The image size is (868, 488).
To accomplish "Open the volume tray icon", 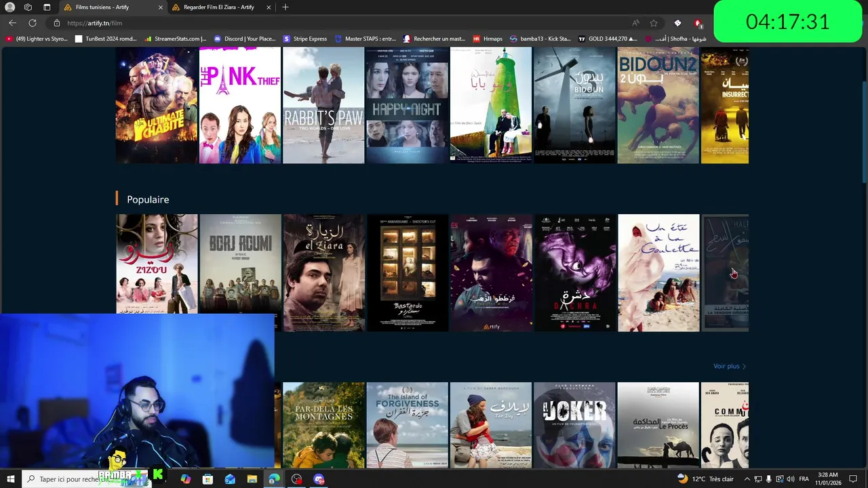I will pos(790,479).
